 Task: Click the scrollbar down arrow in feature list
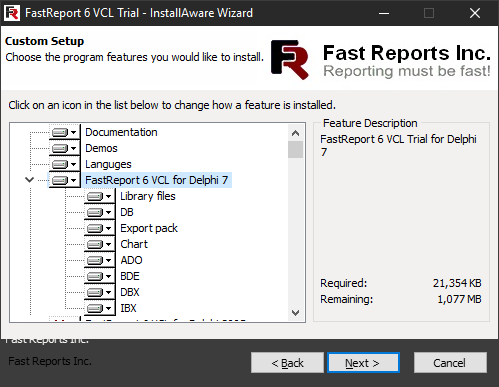click(x=295, y=313)
